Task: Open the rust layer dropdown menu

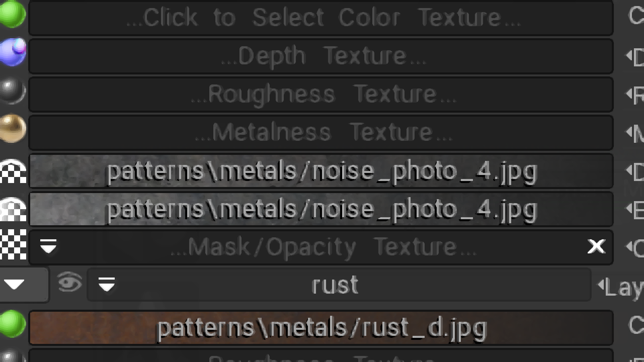Action: point(107,284)
